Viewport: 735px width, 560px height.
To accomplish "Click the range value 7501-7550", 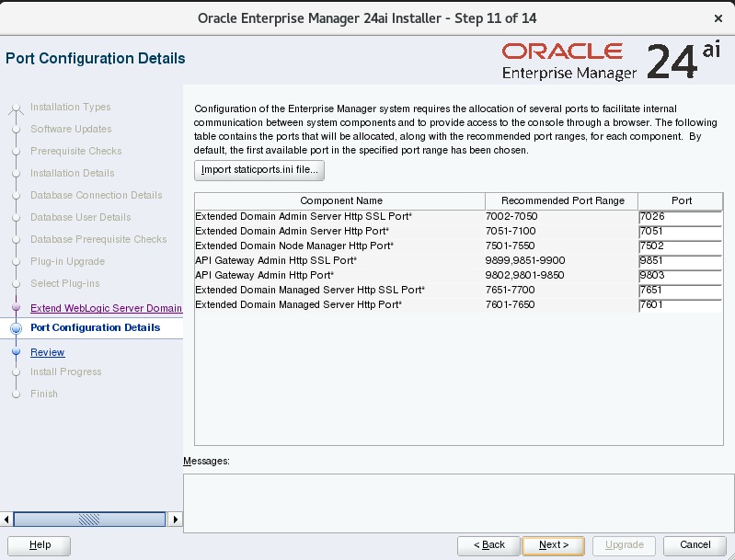I will [510, 246].
